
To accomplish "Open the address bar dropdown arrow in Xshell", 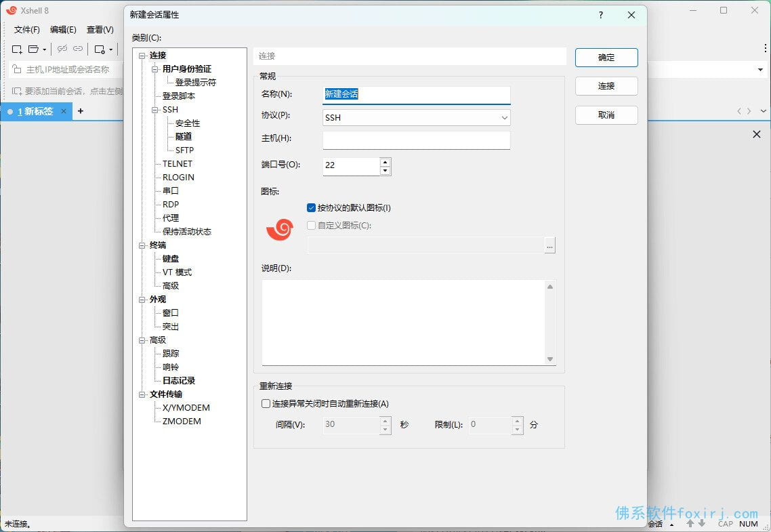I will [760, 70].
